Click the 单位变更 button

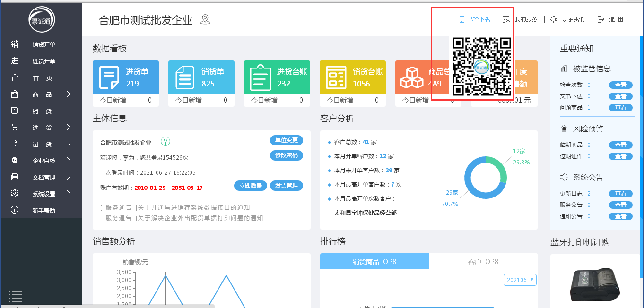(287, 140)
